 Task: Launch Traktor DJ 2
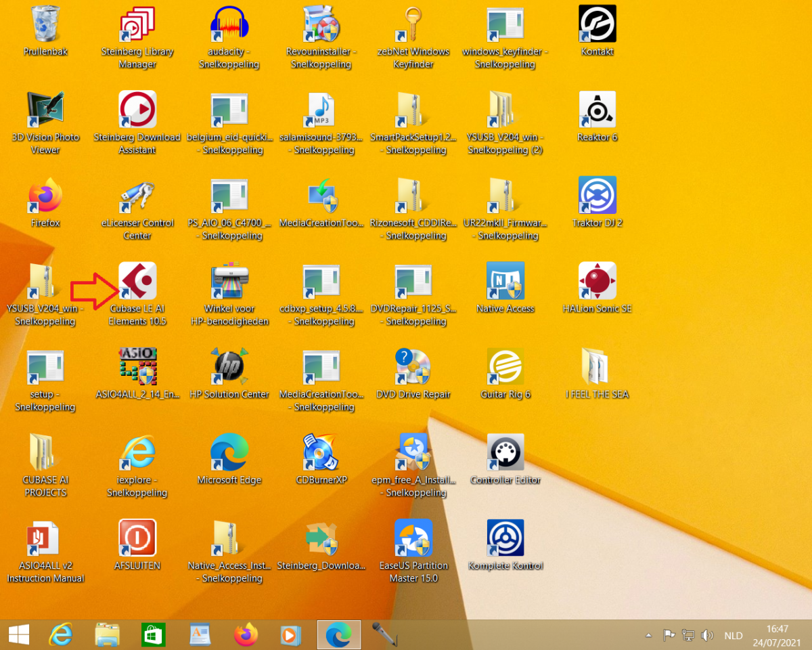(x=597, y=195)
